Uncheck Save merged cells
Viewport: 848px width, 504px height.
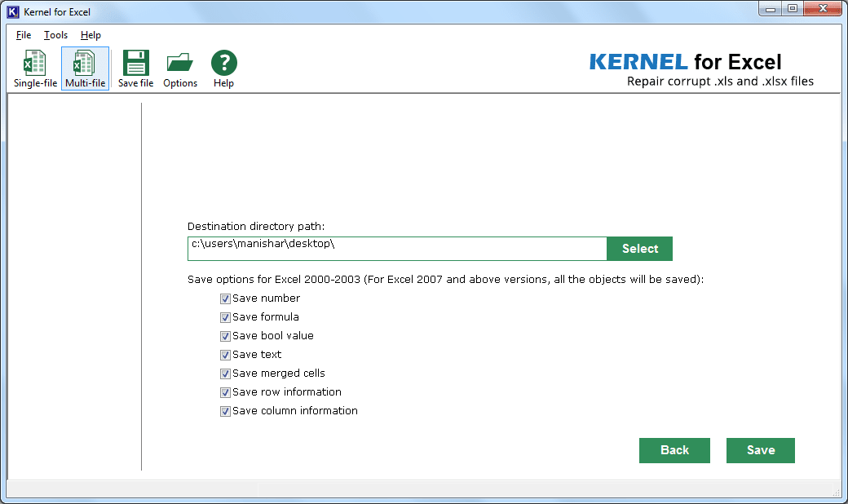[x=226, y=374]
